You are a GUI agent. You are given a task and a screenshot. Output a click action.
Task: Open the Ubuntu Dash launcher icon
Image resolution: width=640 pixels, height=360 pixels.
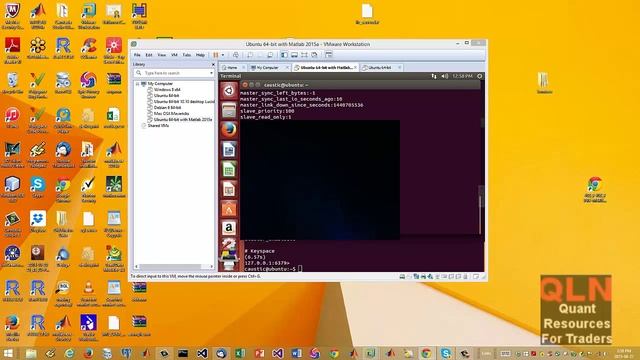(x=229, y=91)
